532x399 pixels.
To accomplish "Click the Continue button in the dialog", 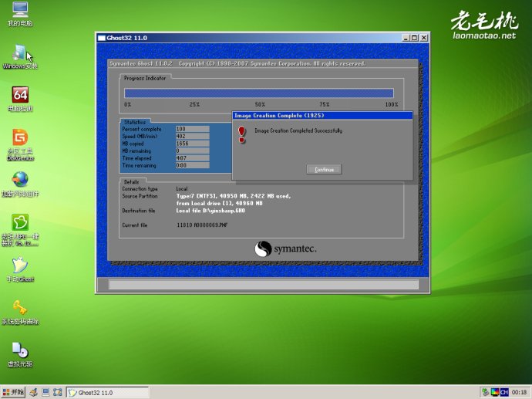I will pos(324,169).
